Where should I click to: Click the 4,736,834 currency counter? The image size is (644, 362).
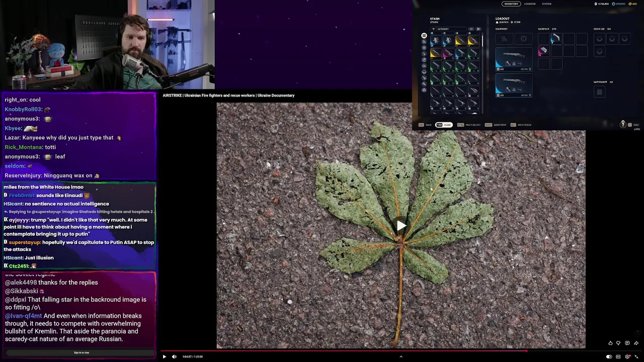point(601,4)
